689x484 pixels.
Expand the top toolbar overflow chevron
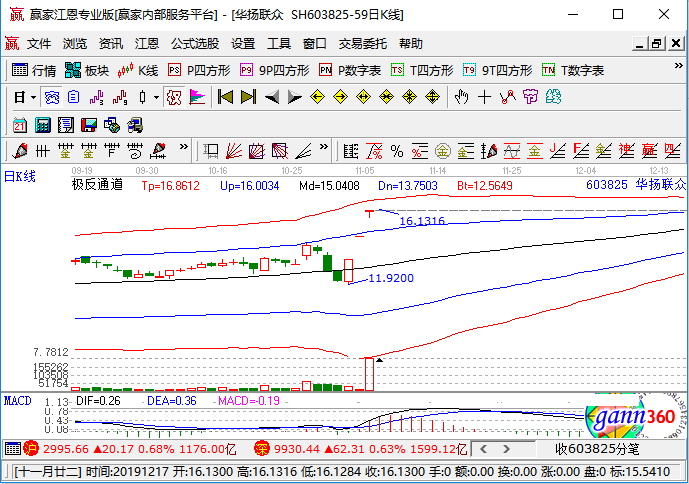point(678,66)
